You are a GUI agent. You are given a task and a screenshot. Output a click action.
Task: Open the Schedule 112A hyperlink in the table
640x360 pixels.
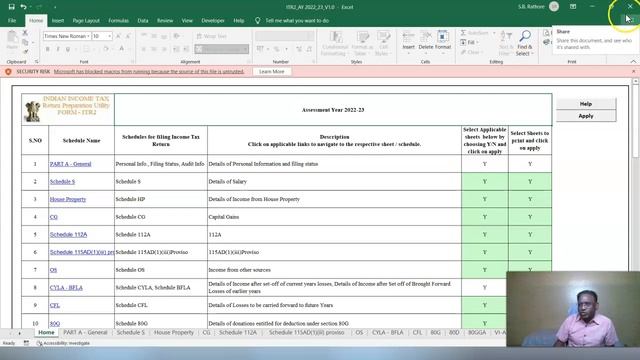coord(68,234)
